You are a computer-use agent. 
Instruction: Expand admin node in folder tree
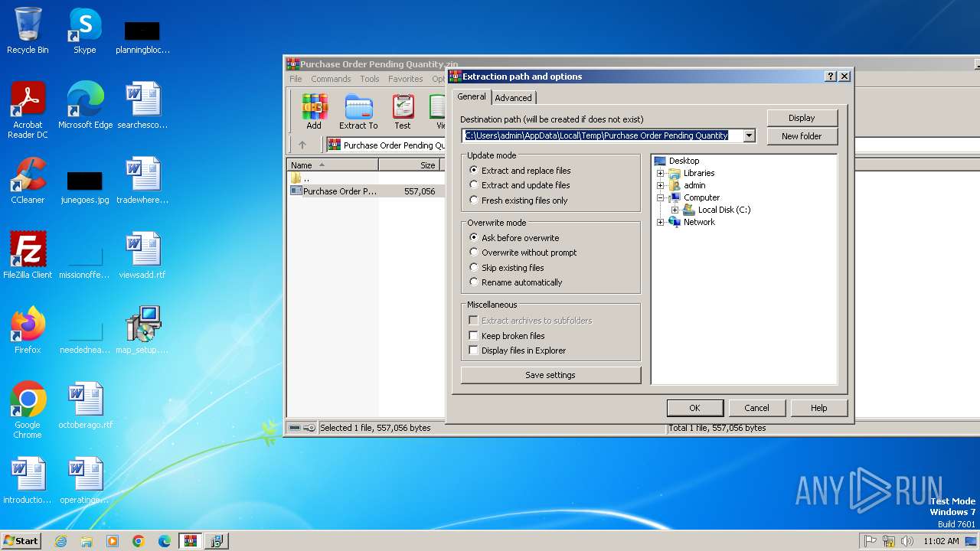click(661, 185)
